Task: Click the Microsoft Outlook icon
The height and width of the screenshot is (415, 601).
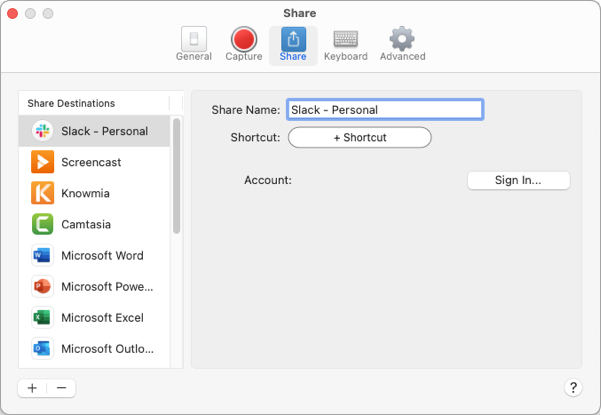Action: [x=43, y=348]
